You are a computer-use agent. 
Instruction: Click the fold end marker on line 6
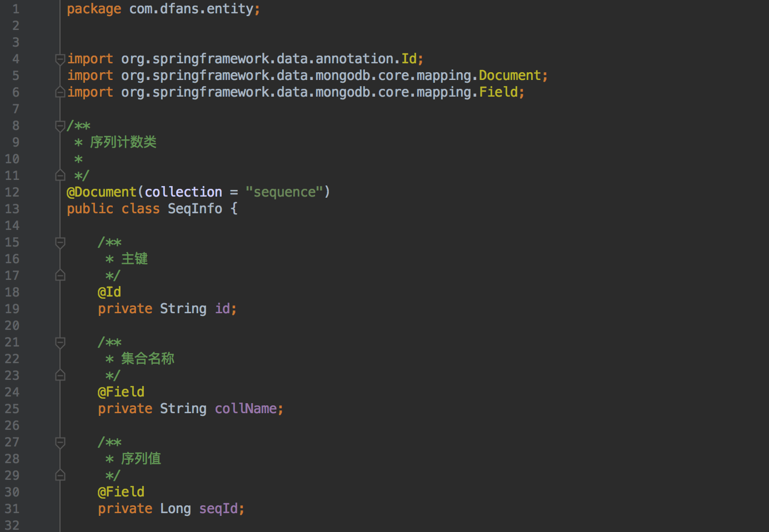coord(60,92)
